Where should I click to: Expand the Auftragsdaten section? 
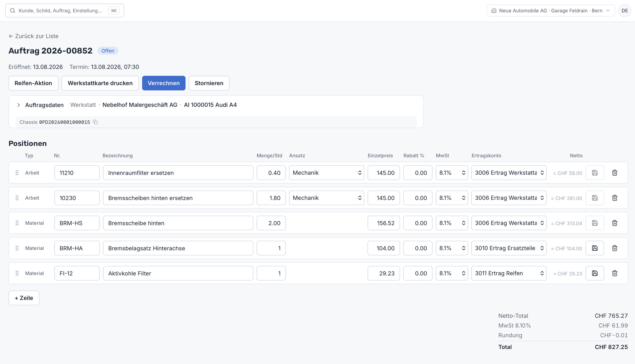pos(18,105)
